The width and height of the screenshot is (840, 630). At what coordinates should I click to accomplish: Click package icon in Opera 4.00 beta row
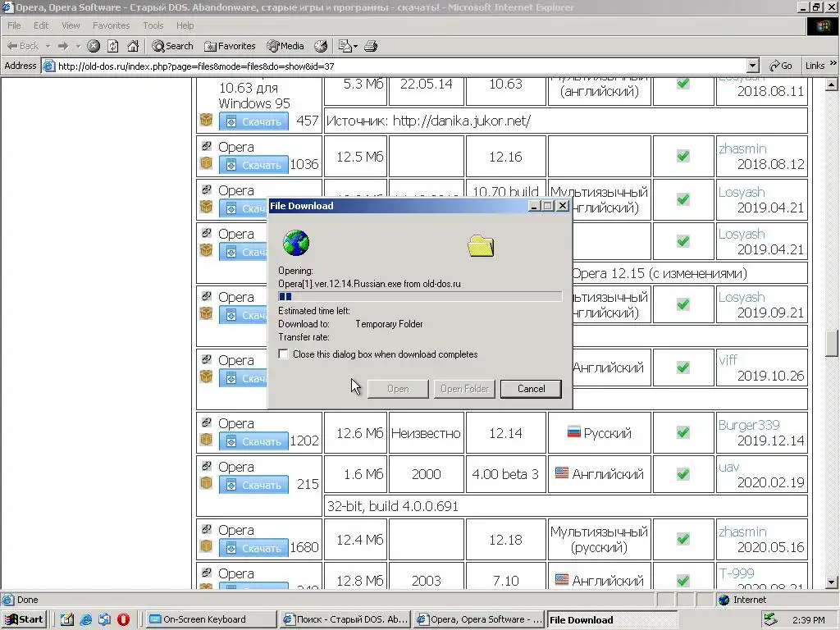[206, 482]
